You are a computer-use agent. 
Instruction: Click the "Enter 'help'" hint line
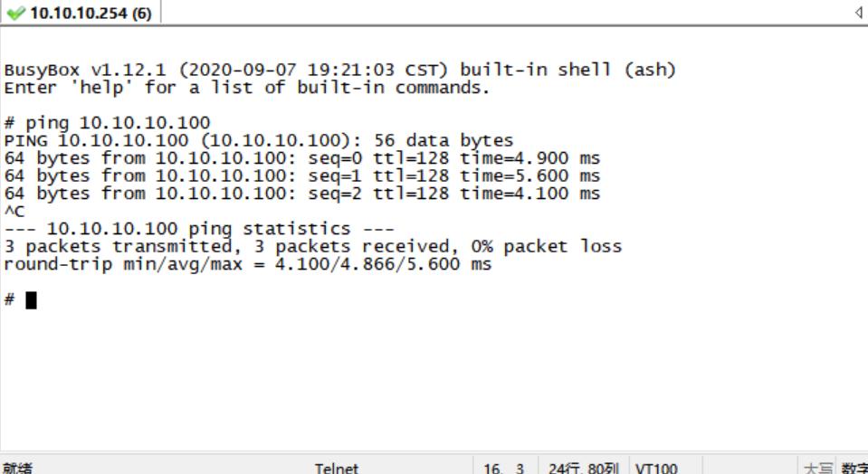(246, 88)
